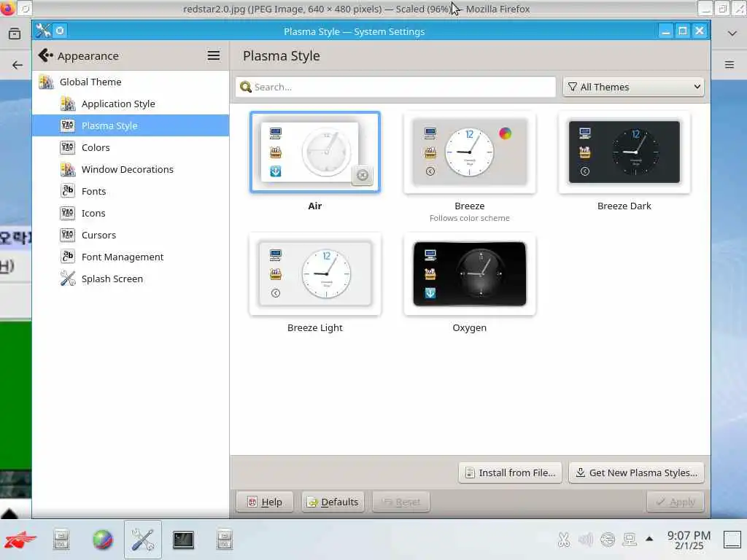The height and width of the screenshot is (560, 747).
Task: Open the file cabinet icon beside the launcher
Action: (61, 540)
